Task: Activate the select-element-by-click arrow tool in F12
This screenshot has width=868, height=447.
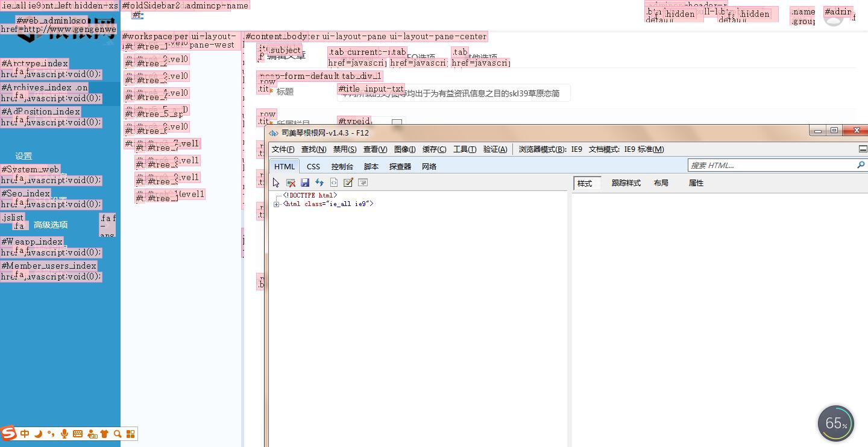Action: point(276,183)
